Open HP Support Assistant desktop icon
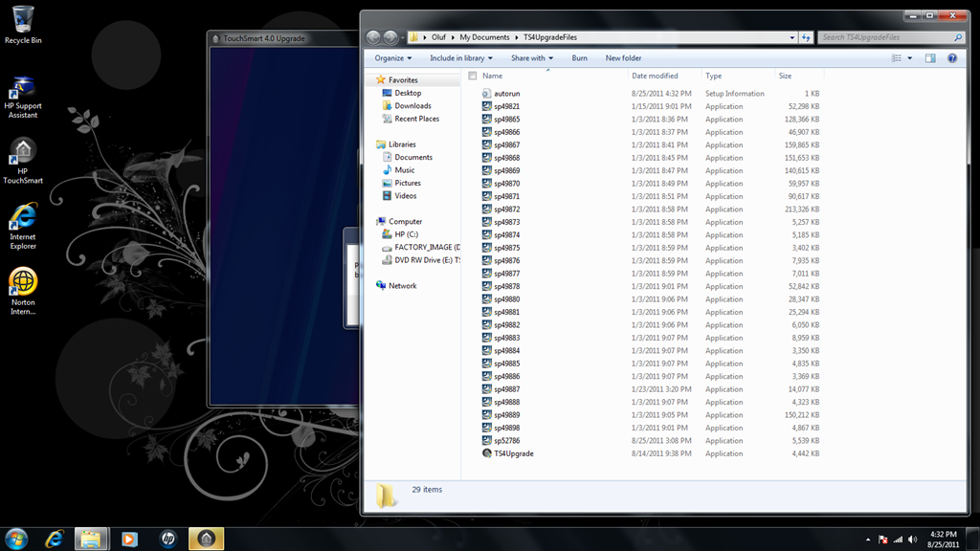Viewport: 980px width, 551px height. click(23, 98)
